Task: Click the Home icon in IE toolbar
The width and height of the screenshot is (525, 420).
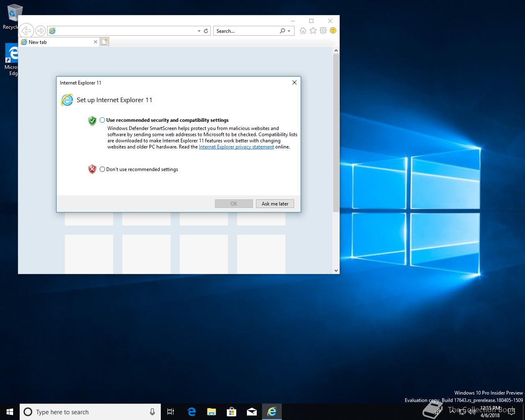Action: 303,30
